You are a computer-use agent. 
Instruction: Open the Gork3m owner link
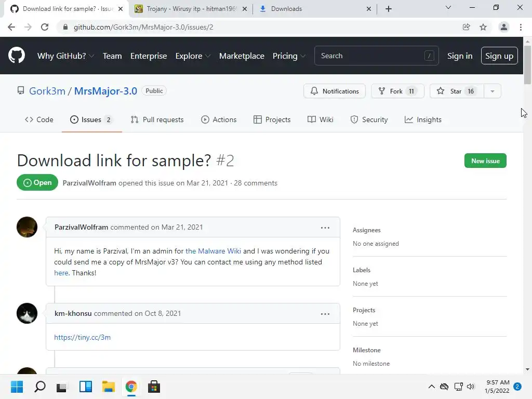pos(47,91)
